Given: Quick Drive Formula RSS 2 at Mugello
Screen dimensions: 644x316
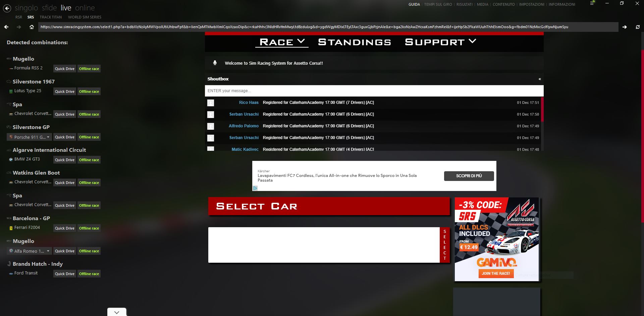Looking at the screenshot, I should 65,69.
